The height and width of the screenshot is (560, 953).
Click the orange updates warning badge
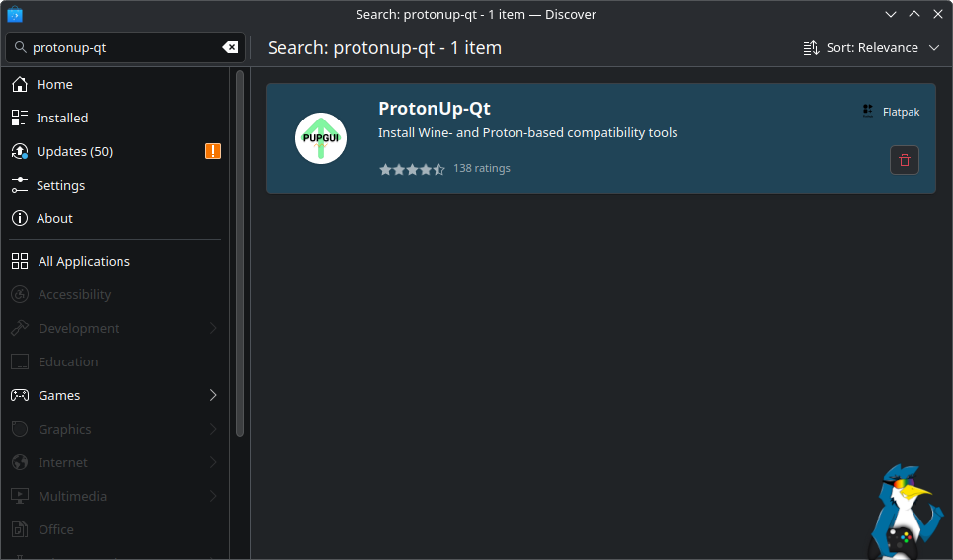[x=213, y=151]
